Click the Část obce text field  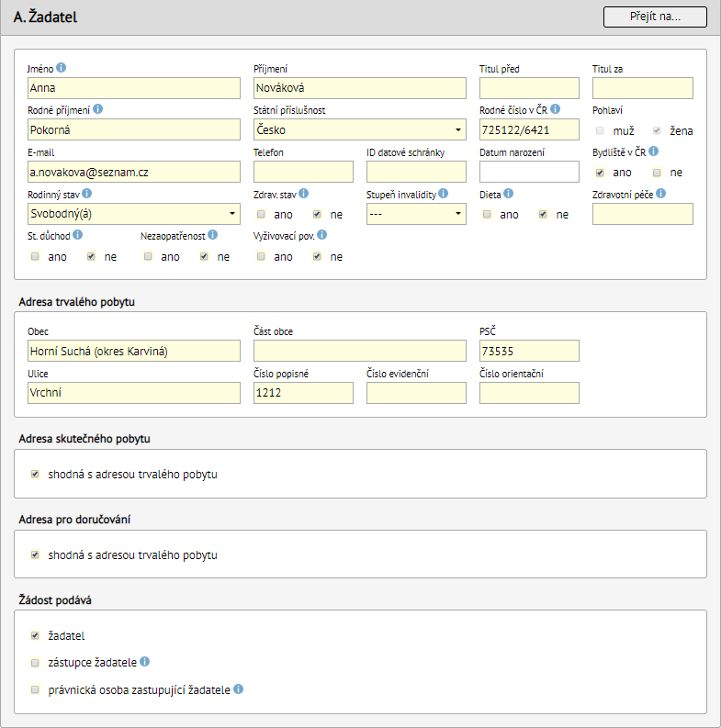[359, 351]
